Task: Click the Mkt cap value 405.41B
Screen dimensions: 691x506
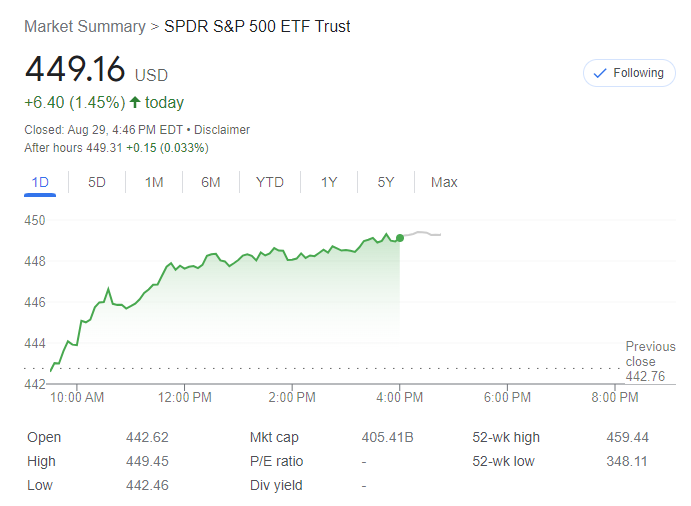Action: pos(387,437)
